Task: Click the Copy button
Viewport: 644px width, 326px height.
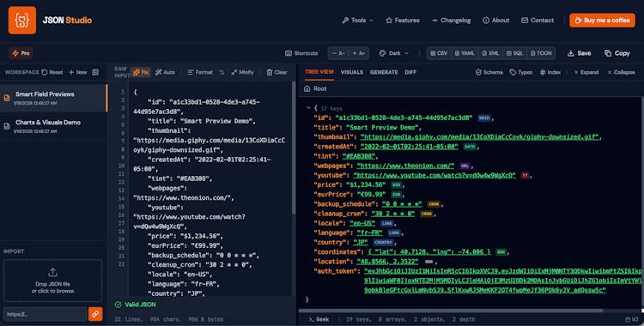Action: pyautogui.click(x=617, y=53)
